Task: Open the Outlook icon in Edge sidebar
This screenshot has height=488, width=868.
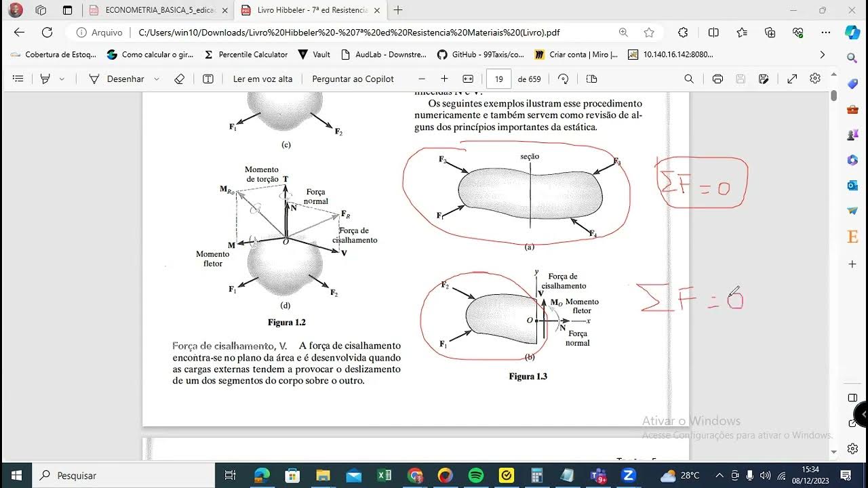Action: 852,185
